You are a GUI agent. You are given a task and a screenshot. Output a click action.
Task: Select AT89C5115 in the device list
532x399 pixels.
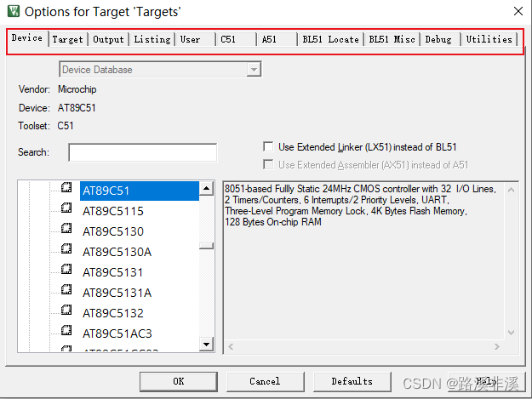click(113, 211)
